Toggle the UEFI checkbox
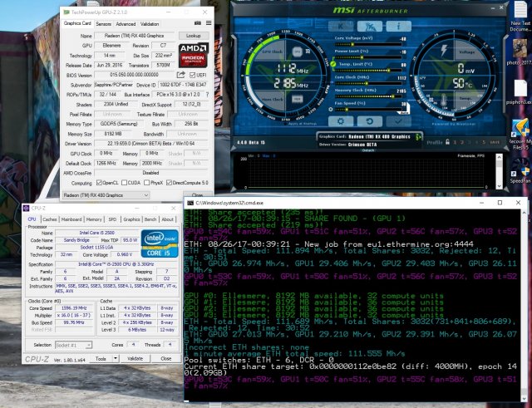 pos(194,73)
